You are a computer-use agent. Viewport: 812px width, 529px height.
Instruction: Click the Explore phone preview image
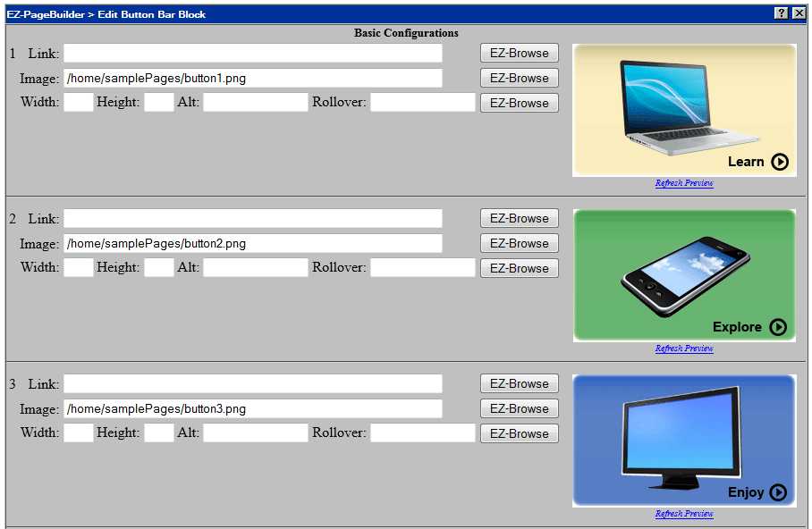pyautogui.click(x=684, y=275)
